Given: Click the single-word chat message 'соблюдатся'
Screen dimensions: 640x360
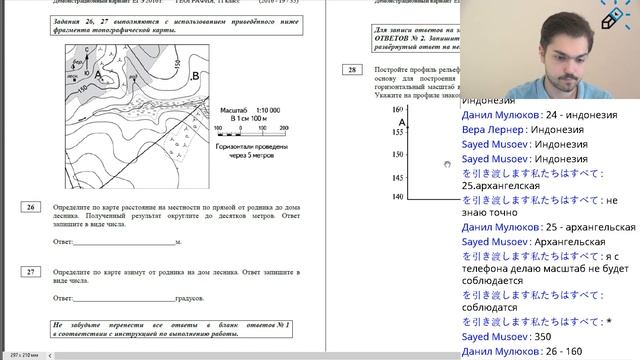Looking at the screenshot, I should 489,307.
